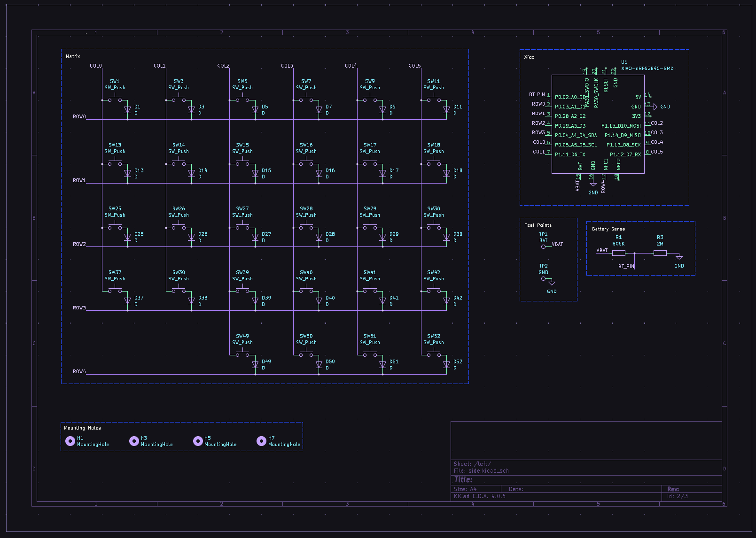Click the Sheet: /left/ title block text
The width and height of the screenshot is (756, 538).
tap(472, 464)
